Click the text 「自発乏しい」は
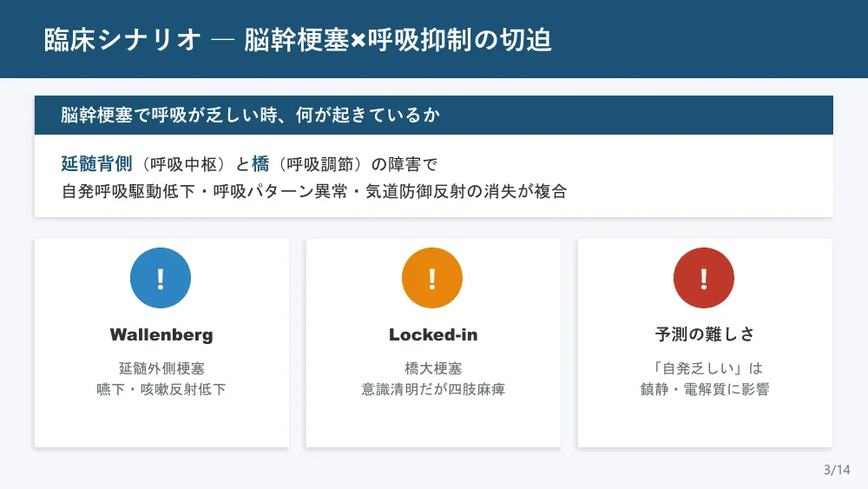 click(x=705, y=368)
